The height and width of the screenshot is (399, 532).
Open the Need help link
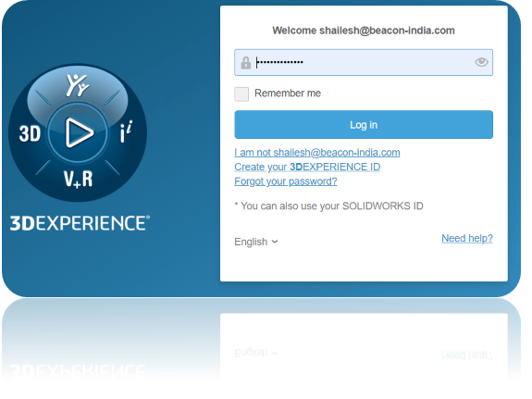467,238
